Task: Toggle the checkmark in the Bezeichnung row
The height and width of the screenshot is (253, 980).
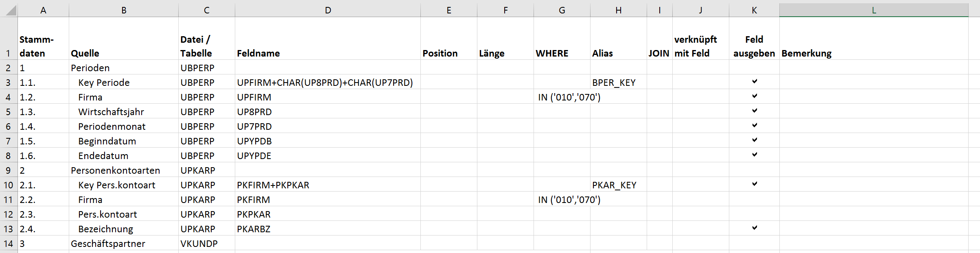Action: pos(754,228)
